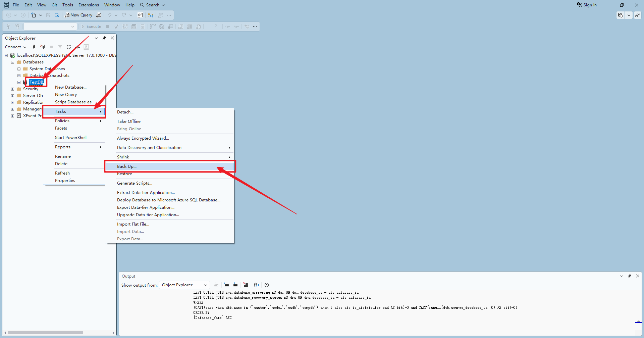The image size is (644, 338).
Task: Pin the Object Explorer panel
Action: [x=104, y=38]
